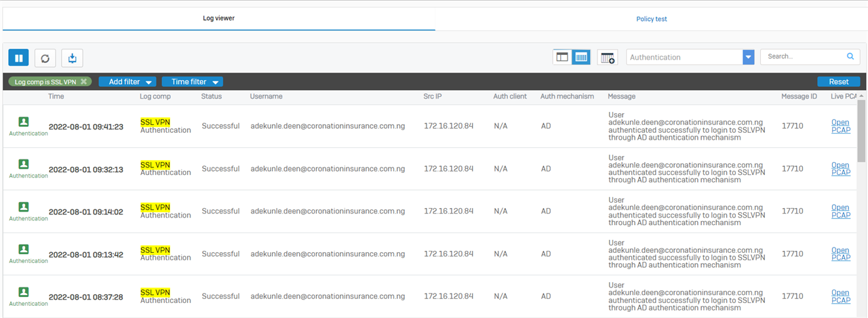Open PCAP for the 09:14:02 entry

click(x=841, y=212)
